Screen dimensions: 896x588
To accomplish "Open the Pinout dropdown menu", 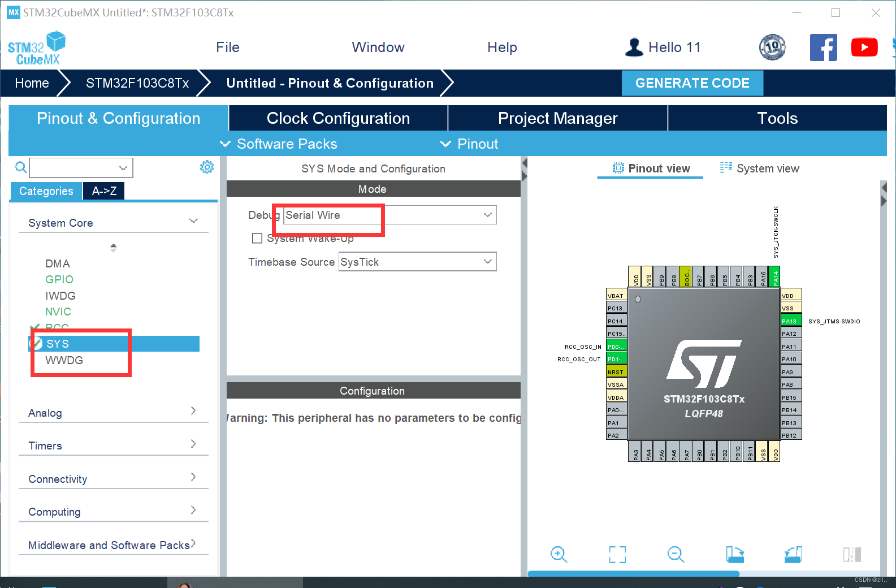I will [x=469, y=144].
